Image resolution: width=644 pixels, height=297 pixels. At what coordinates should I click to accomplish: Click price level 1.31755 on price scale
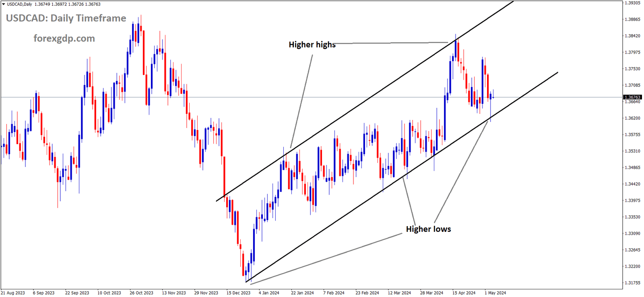click(632, 283)
